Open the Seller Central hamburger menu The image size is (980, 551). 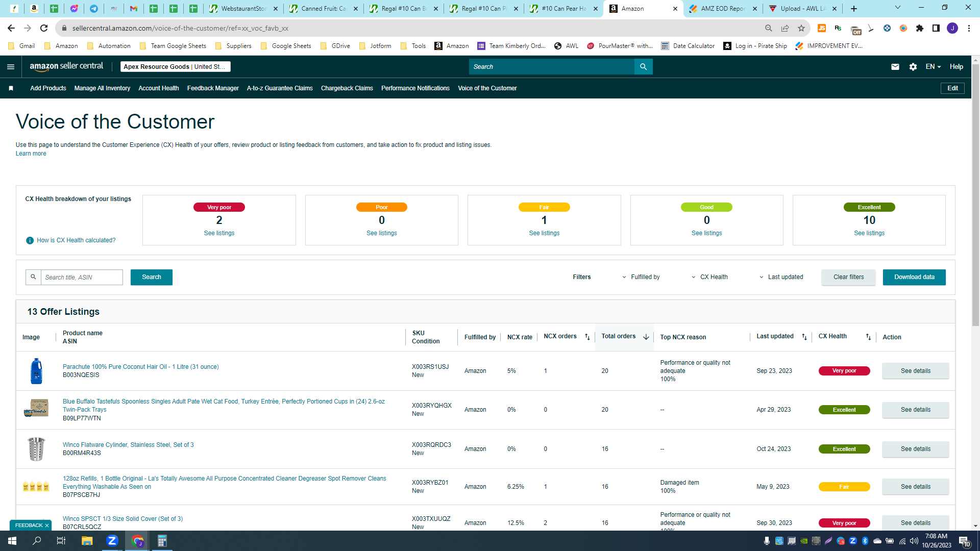[11, 67]
